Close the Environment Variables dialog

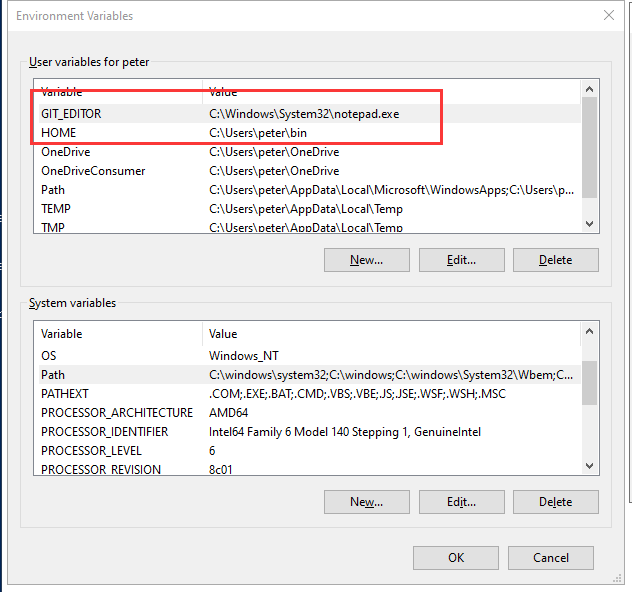click(609, 15)
